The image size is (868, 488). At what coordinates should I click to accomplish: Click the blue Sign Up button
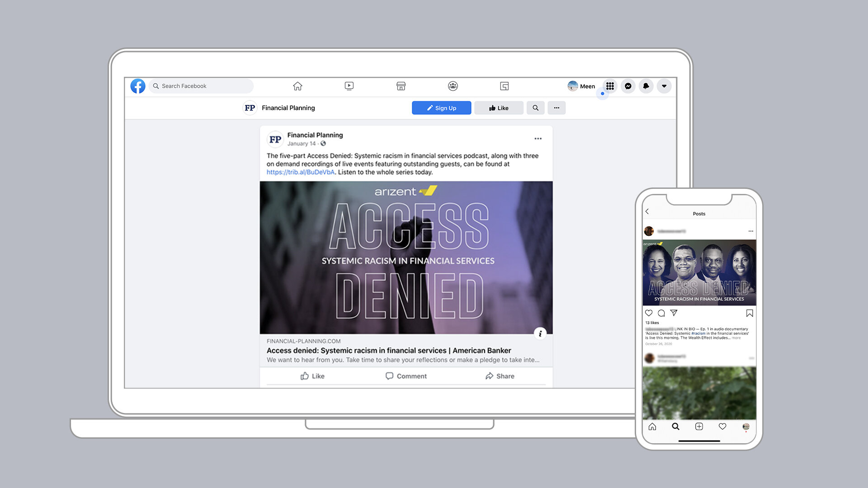point(441,108)
